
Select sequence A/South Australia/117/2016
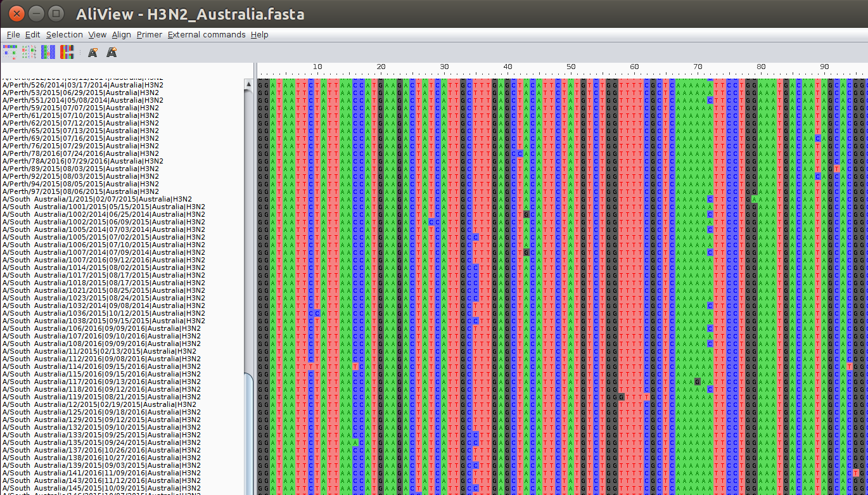pyautogui.click(x=101, y=382)
